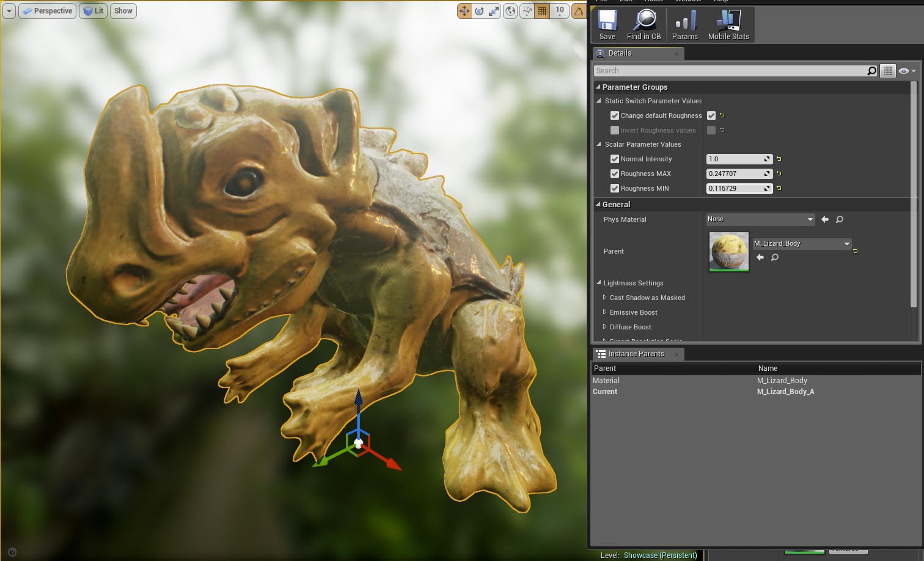Toggle surface snapping icon in viewport
Screen dimensions: 924x561
527,11
